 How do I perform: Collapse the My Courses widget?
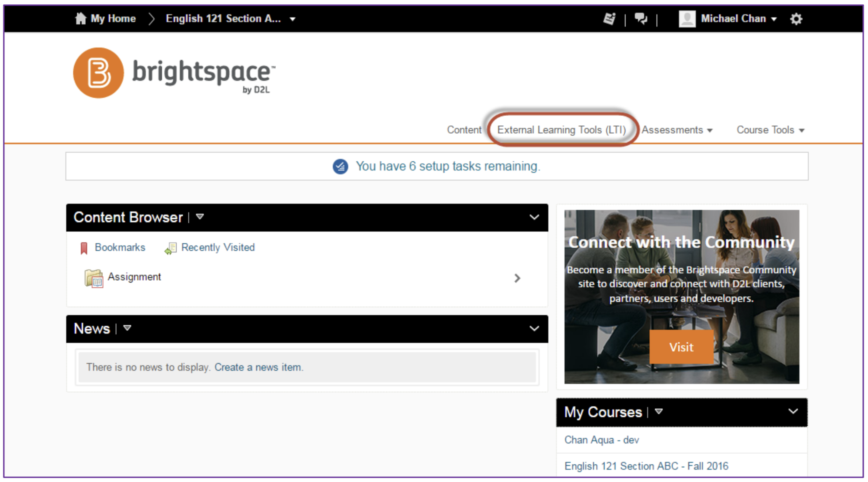coord(793,412)
